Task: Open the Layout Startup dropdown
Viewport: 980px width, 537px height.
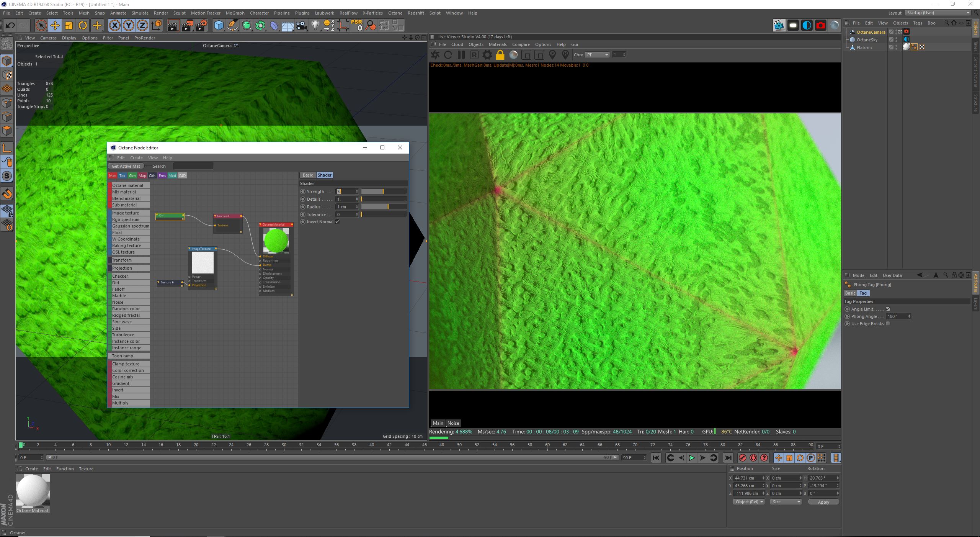Action: pos(938,13)
